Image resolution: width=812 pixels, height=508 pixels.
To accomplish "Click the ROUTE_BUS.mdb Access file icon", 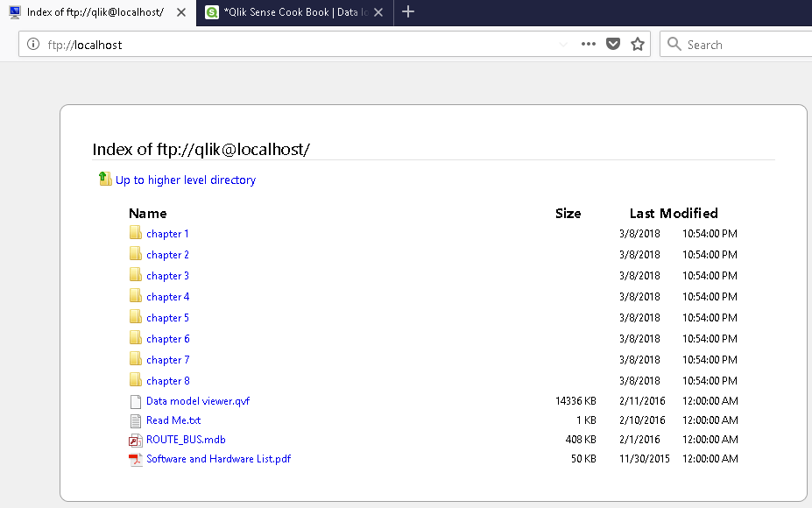I will coord(135,441).
